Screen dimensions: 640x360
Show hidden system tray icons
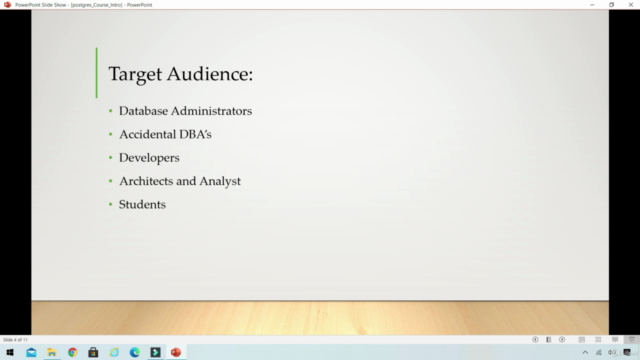pos(585,352)
